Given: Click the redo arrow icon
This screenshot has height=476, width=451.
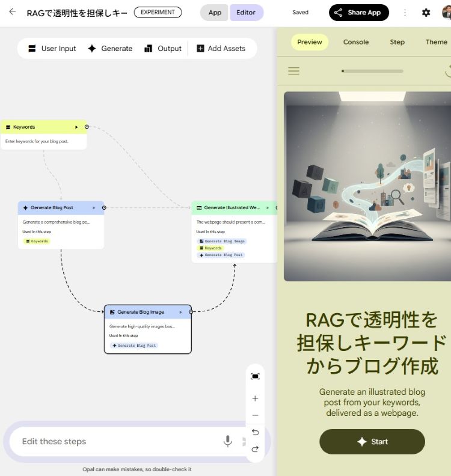Looking at the screenshot, I should 255,449.
